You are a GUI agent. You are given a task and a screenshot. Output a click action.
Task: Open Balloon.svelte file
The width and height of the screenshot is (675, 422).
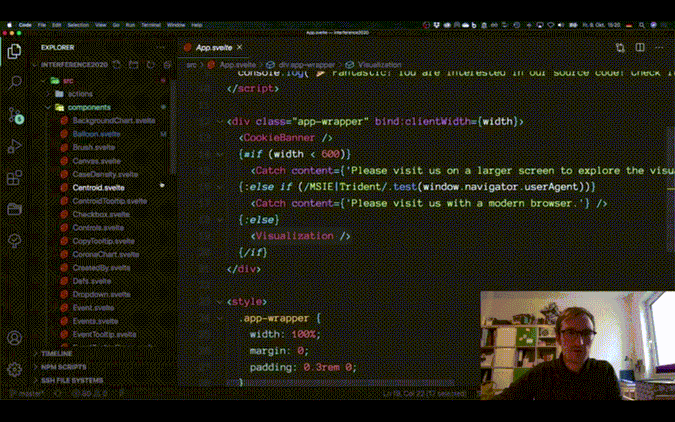(96, 134)
